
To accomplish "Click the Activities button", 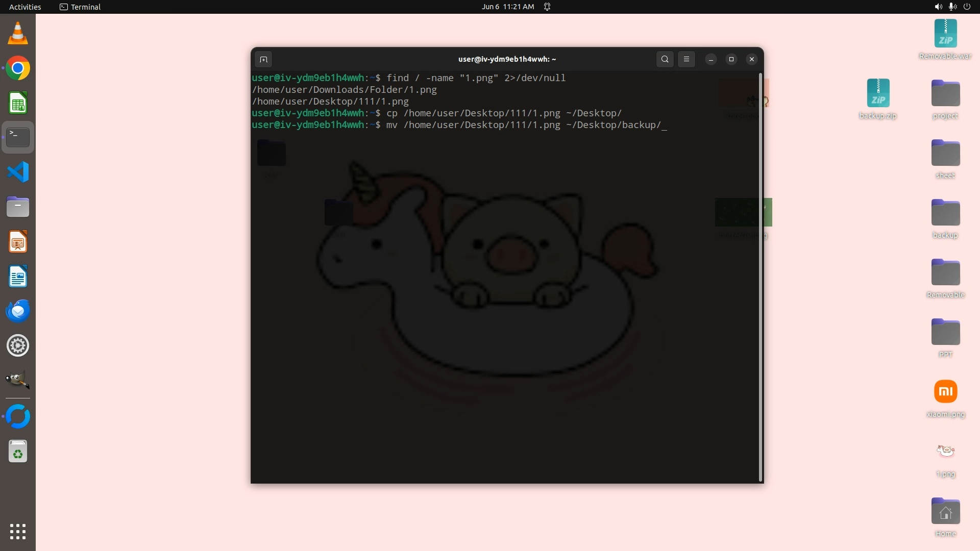I will click(25, 7).
